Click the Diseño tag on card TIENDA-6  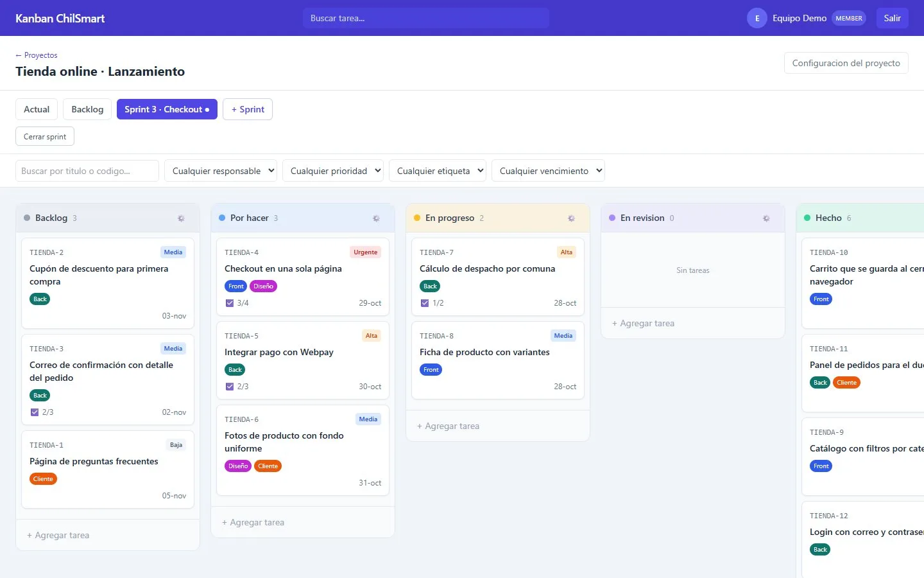point(238,466)
